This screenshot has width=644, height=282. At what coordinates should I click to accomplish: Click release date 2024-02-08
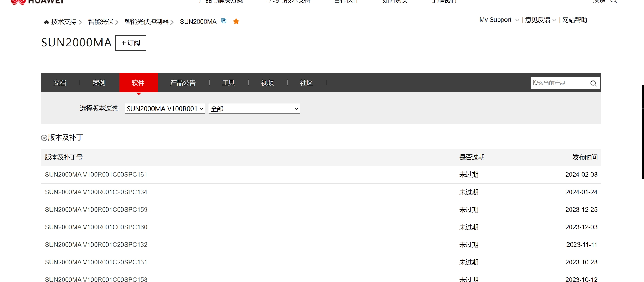581,175
